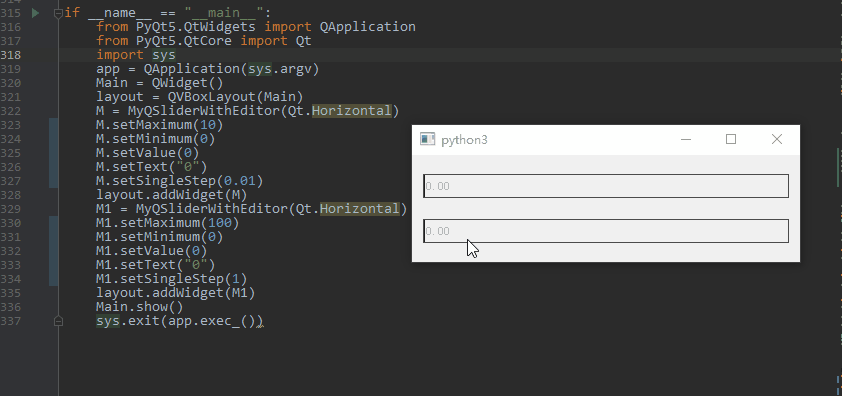The height and width of the screenshot is (396, 842).
Task: Click the highlighted Horizontal on line 329
Action: coord(360,209)
